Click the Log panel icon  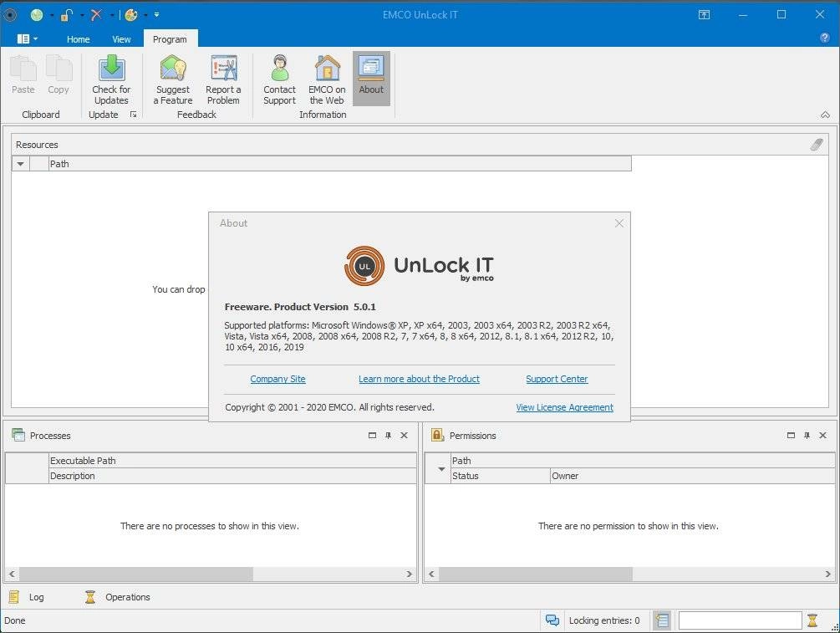click(x=14, y=596)
